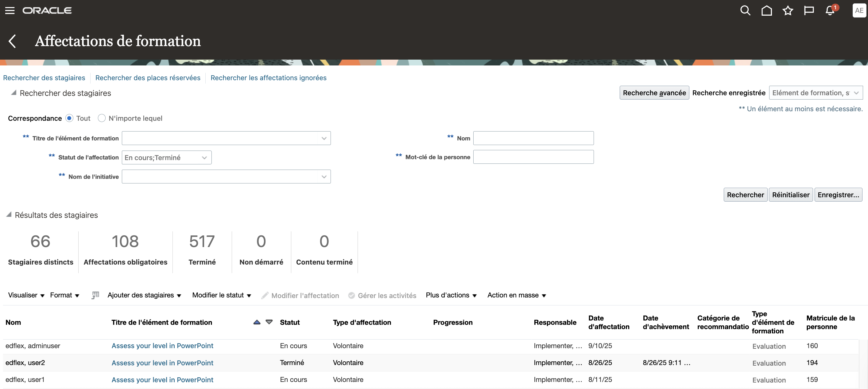Click the Date d'affectation column header
868x389 pixels.
coord(609,322)
